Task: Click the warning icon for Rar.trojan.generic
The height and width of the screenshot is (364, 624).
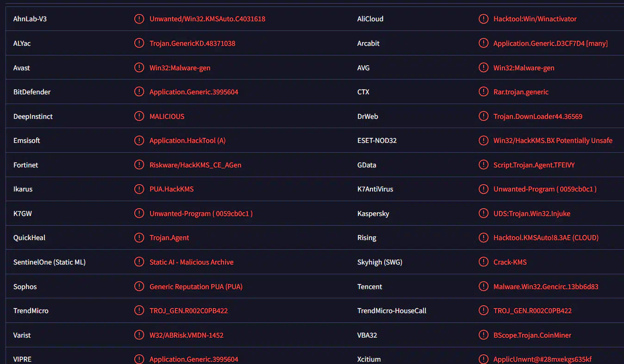Action: tap(483, 92)
